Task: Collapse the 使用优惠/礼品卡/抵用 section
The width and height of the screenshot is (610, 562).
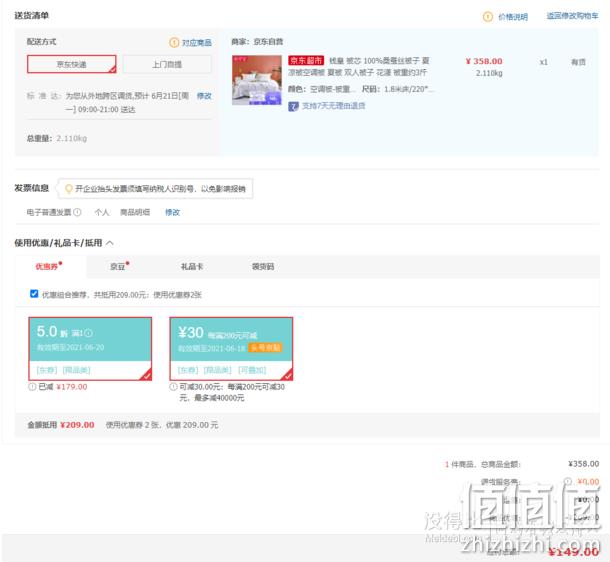Action: (x=110, y=243)
